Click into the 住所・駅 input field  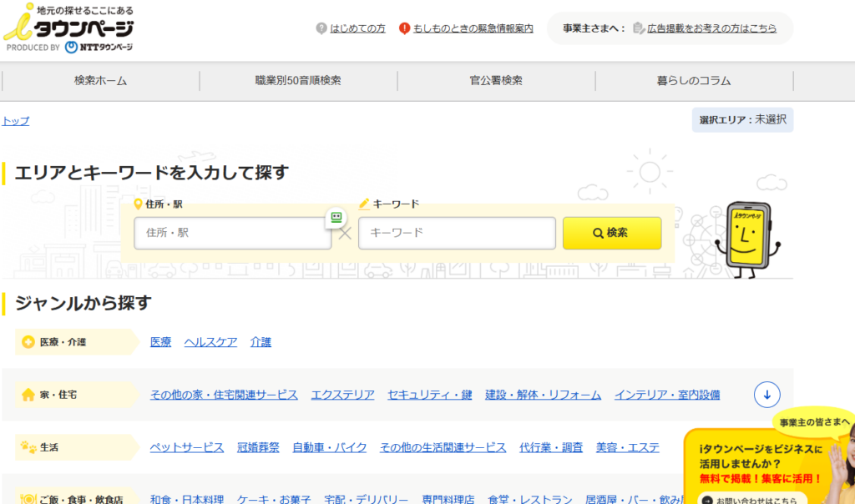point(232,233)
